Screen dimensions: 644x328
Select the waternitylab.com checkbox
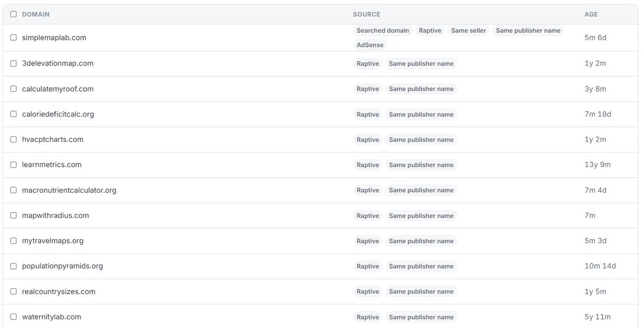pos(13,317)
